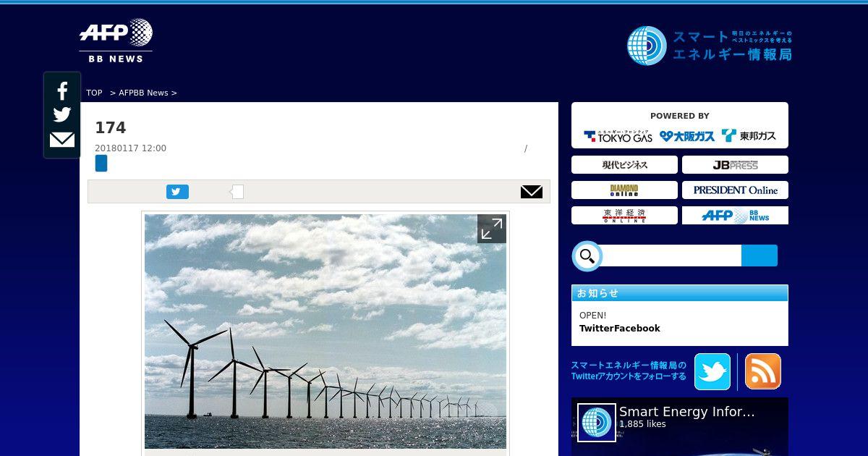Open the President Online partner banner

click(735, 190)
